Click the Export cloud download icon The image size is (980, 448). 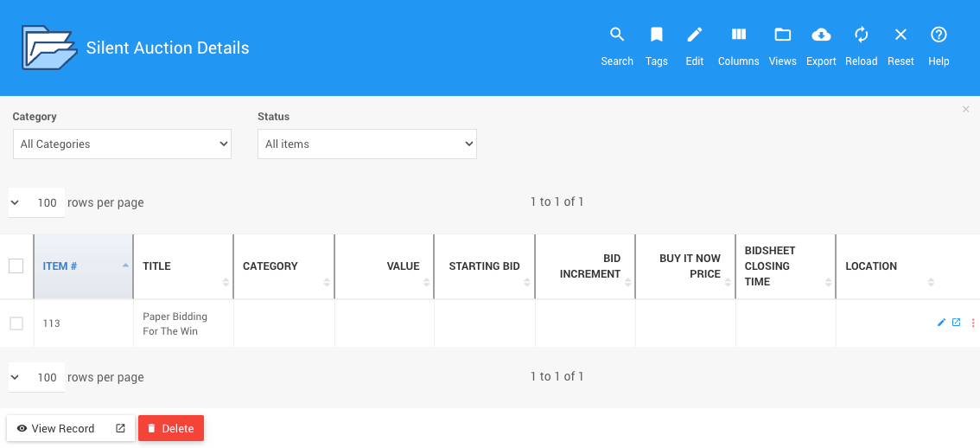821,35
